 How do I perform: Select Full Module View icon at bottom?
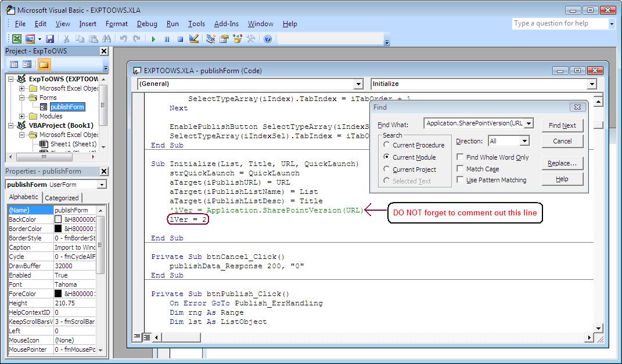click(x=146, y=337)
